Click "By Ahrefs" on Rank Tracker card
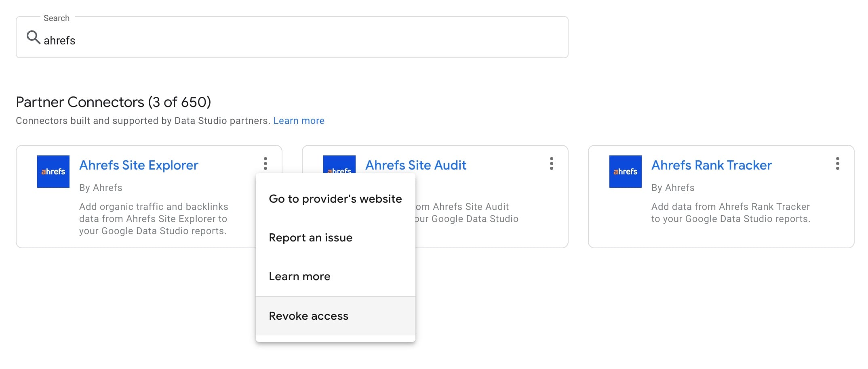Screen dimensions: 868x369 pos(672,188)
